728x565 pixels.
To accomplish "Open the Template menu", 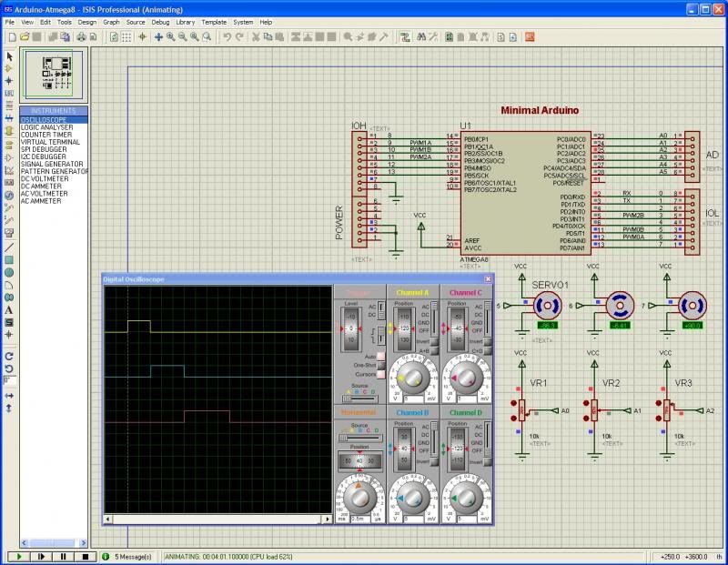I will click(214, 22).
